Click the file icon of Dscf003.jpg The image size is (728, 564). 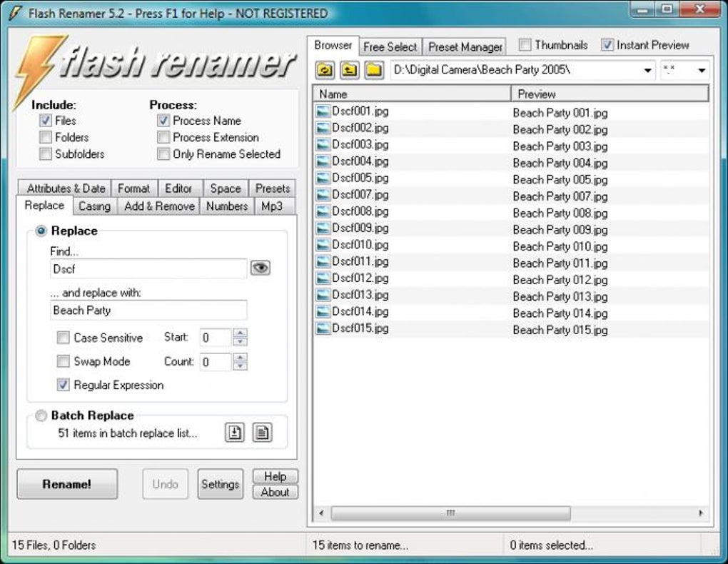[x=322, y=144]
